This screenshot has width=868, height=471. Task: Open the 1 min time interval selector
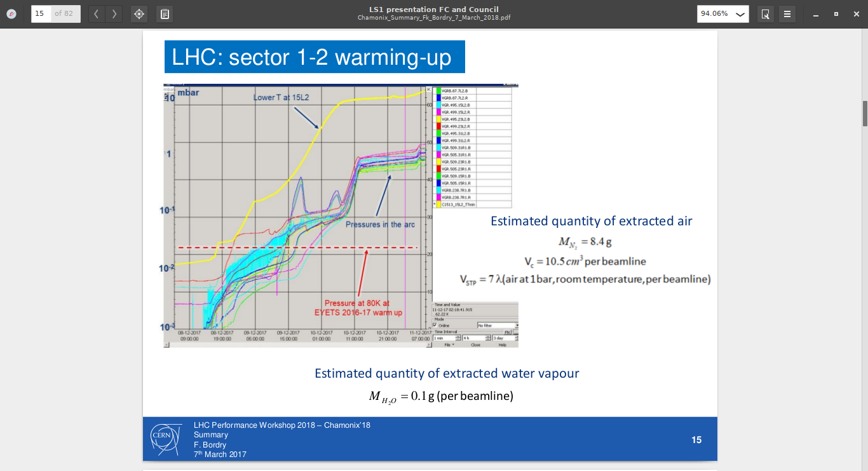[x=447, y=338]
